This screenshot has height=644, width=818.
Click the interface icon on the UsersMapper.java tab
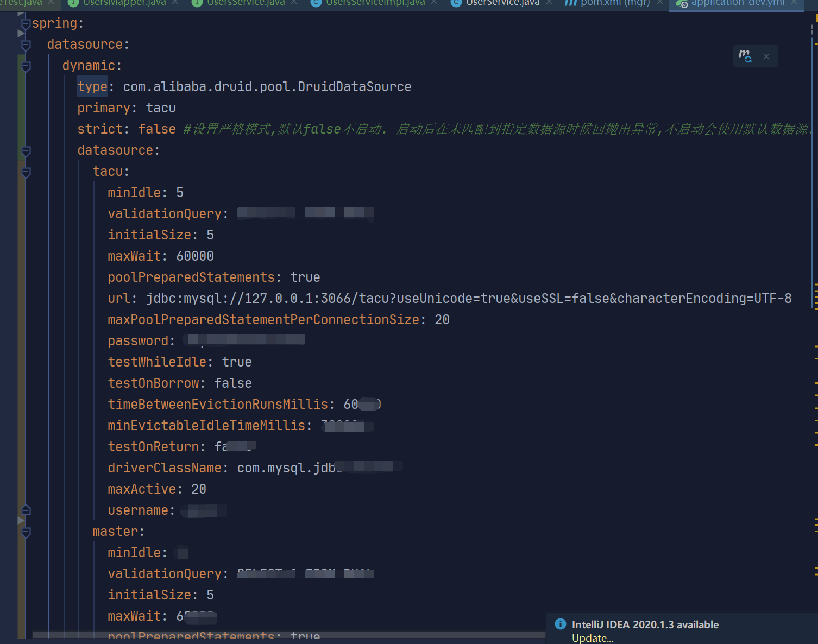tap(74, 3)
